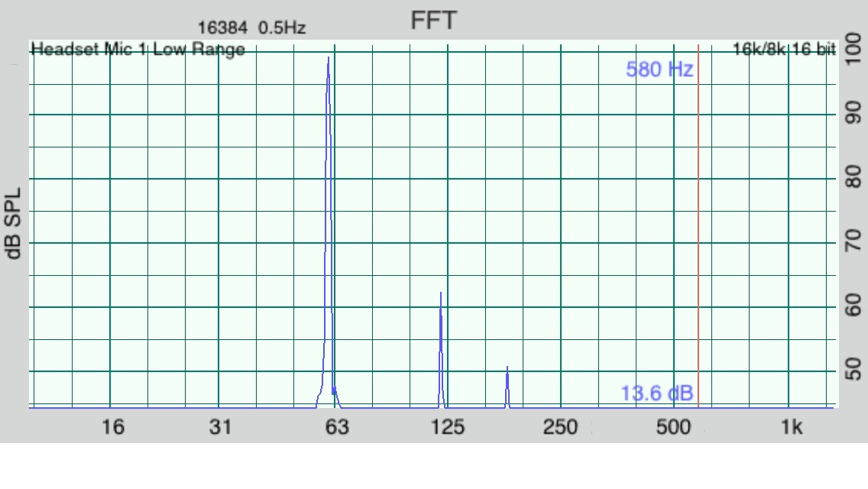Click the '16k/8k 16 bit' label

[784, 50]
